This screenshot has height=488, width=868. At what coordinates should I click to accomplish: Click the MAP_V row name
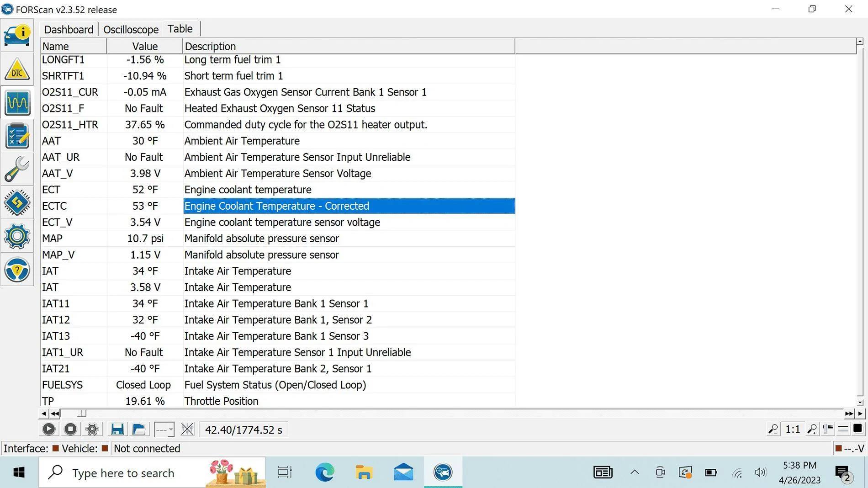click(58, 255)
